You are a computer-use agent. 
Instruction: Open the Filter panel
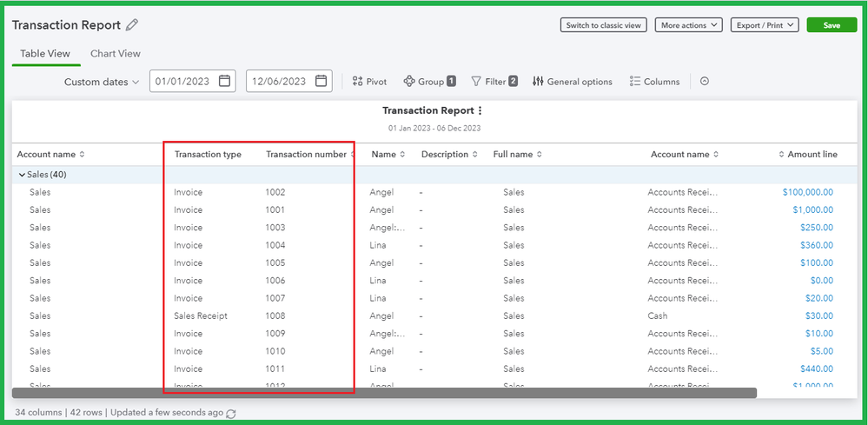(x=494, y=82)
